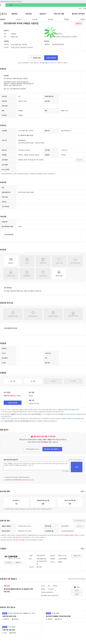Open 개인정보보호법 상세 보기
The image size is (86, 644).
click(33, 449)
